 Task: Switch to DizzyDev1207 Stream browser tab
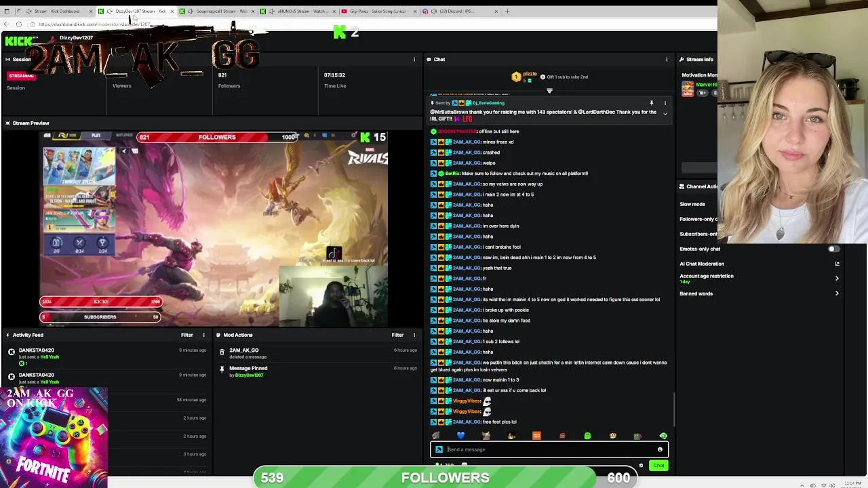pos(136,12)
